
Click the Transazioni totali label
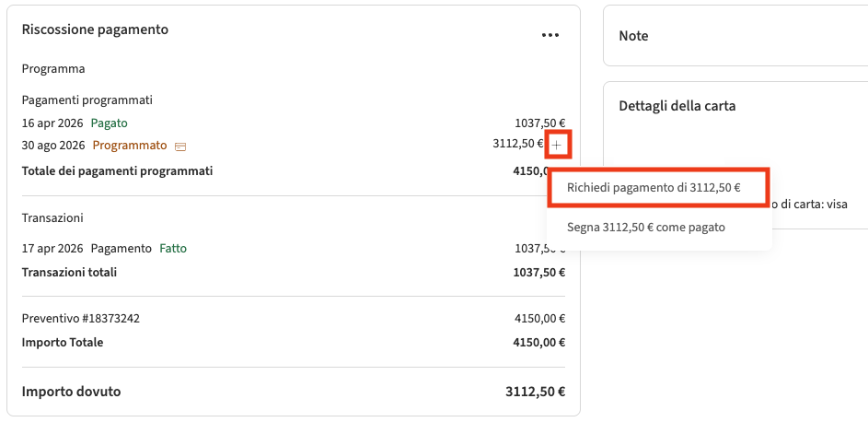pyautogui.click(x=69, y=272)
